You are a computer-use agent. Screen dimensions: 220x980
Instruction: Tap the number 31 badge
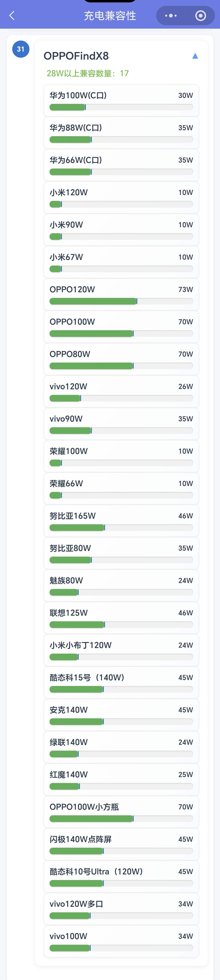pos(21,49)
